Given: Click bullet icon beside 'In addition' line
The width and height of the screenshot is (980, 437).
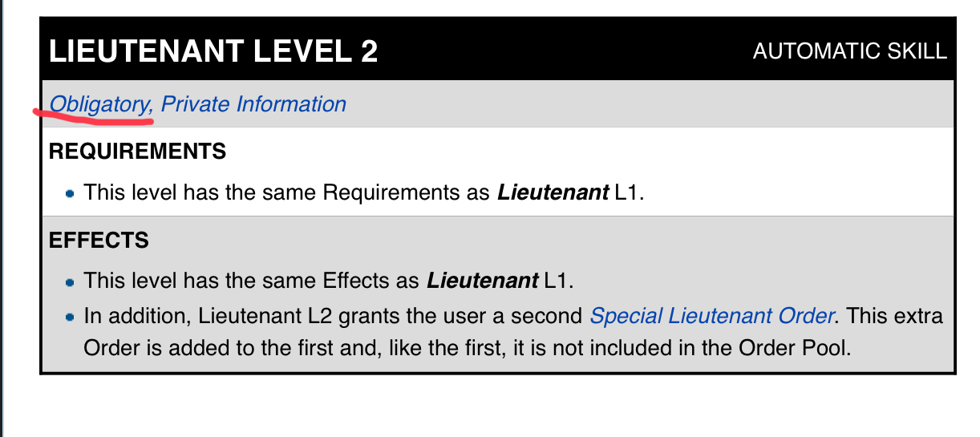Looking at the screenshot, I should coord(71,318).
